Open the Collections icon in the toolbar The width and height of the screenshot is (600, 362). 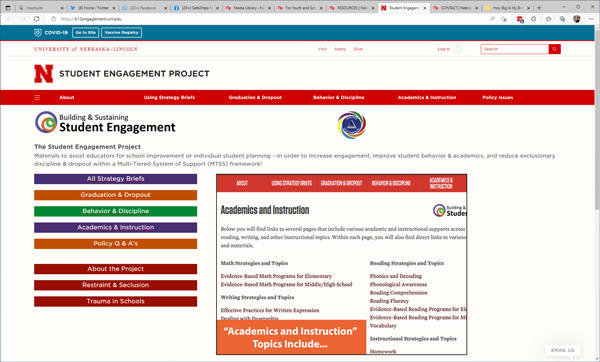pos(562,19)
